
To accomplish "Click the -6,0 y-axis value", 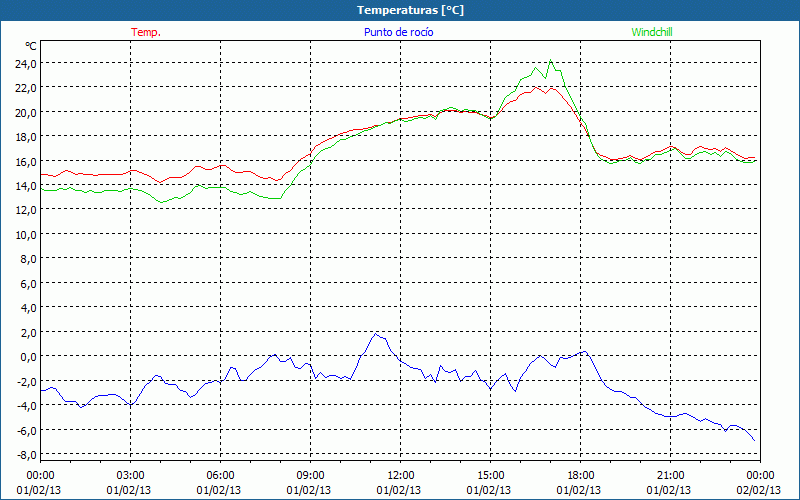I will tap(27, 430).
